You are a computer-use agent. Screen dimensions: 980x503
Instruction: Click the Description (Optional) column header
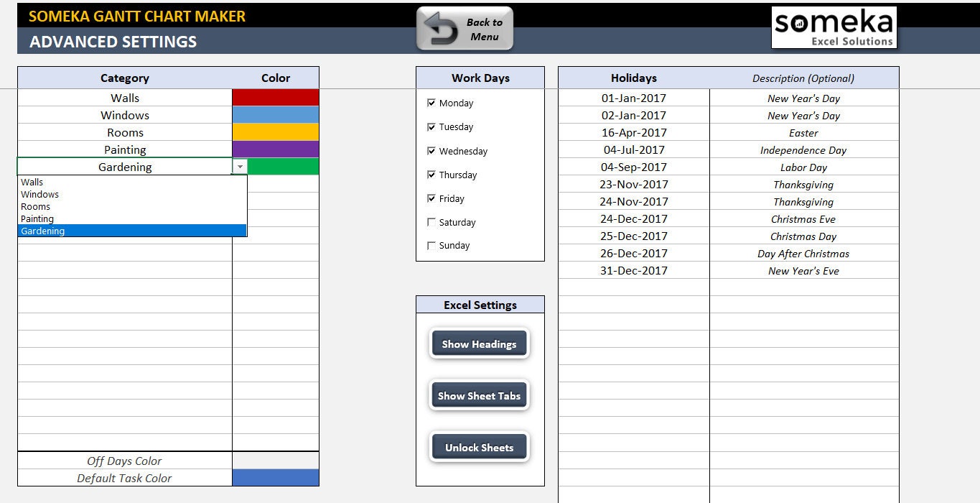[804, 78]
